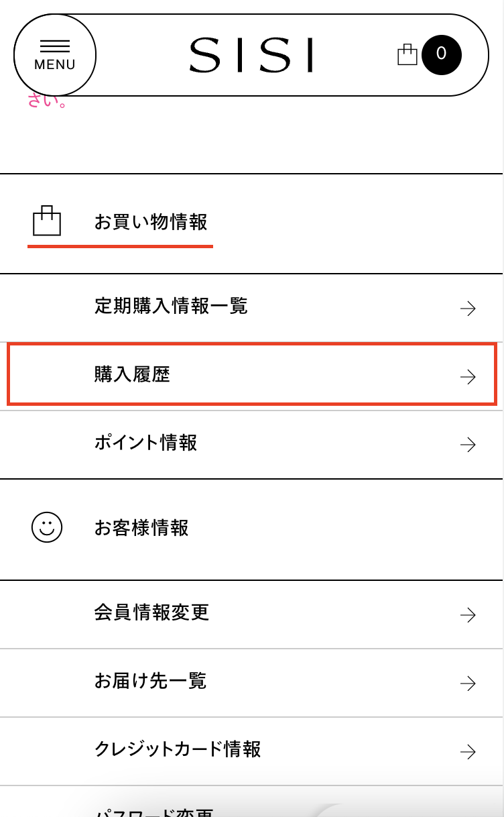Click the smiley face icon beside お客様情報
The height and width of the screenshot is (817, 504).
click(x=47, y=527)
